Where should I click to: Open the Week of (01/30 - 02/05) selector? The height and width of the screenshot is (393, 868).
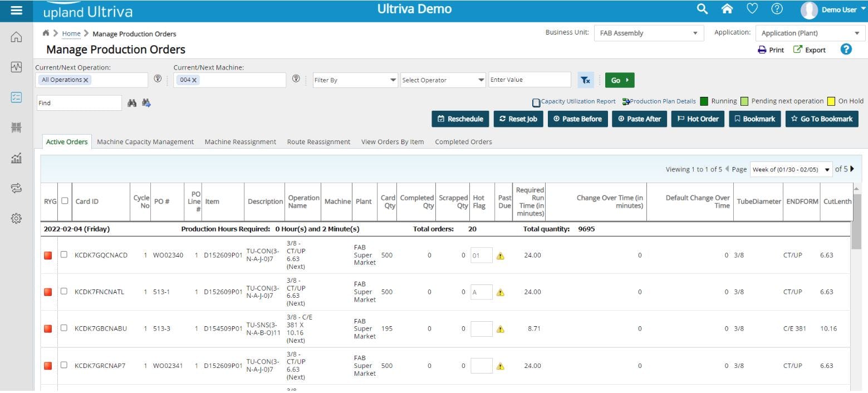pos(791,169)
